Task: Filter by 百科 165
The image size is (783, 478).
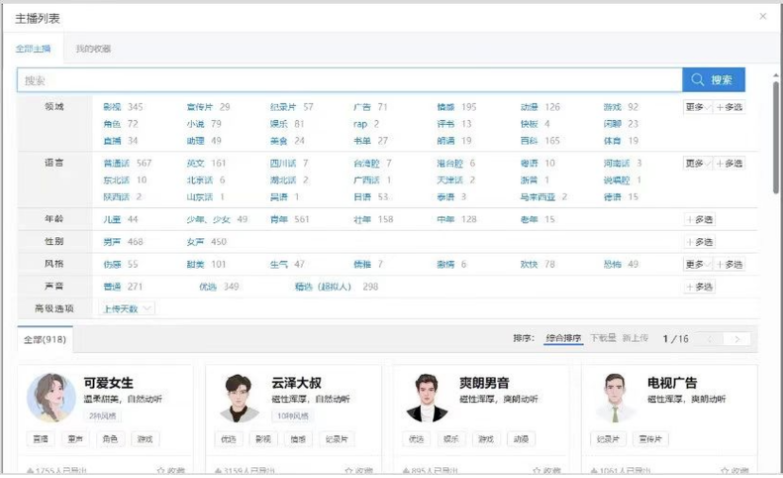Action: pyautogui.click(x=540, y=141)
